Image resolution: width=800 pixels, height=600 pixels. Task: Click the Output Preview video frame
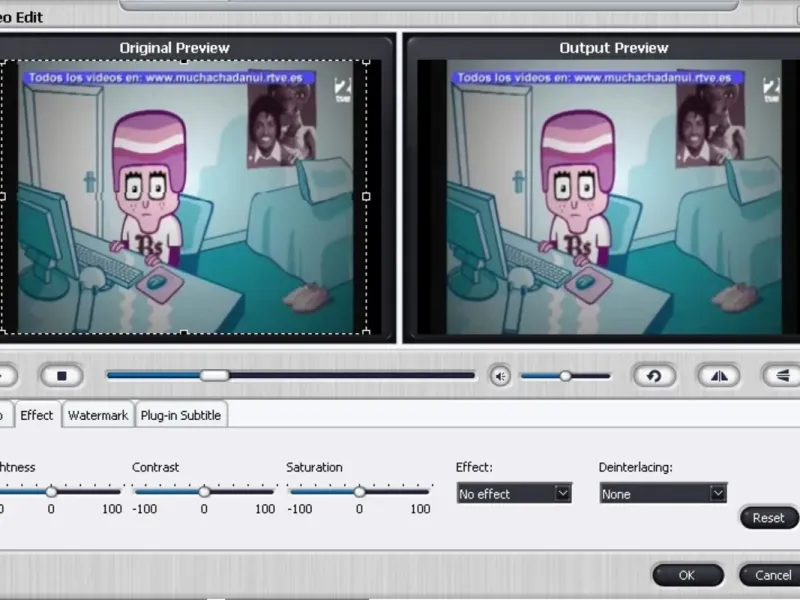pyautogui.click(x=608, y=197)
